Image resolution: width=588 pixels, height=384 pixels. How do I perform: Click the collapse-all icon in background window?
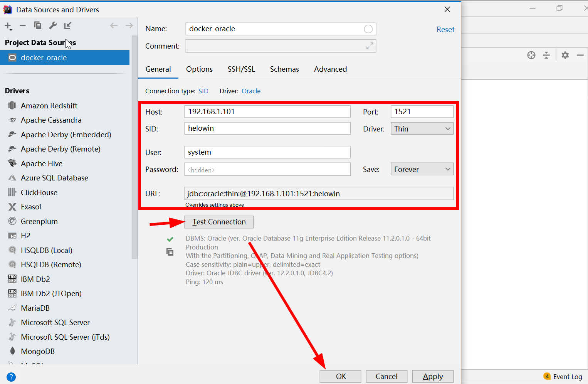click(x=546, y=55)
